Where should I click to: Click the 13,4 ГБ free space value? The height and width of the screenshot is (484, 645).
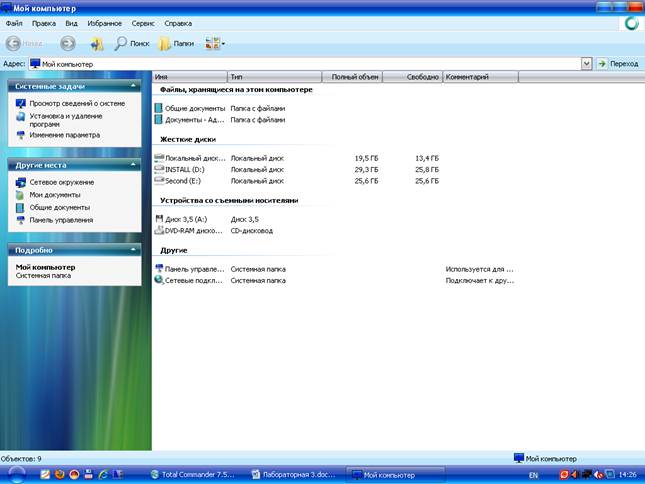[x=427, y=158]
